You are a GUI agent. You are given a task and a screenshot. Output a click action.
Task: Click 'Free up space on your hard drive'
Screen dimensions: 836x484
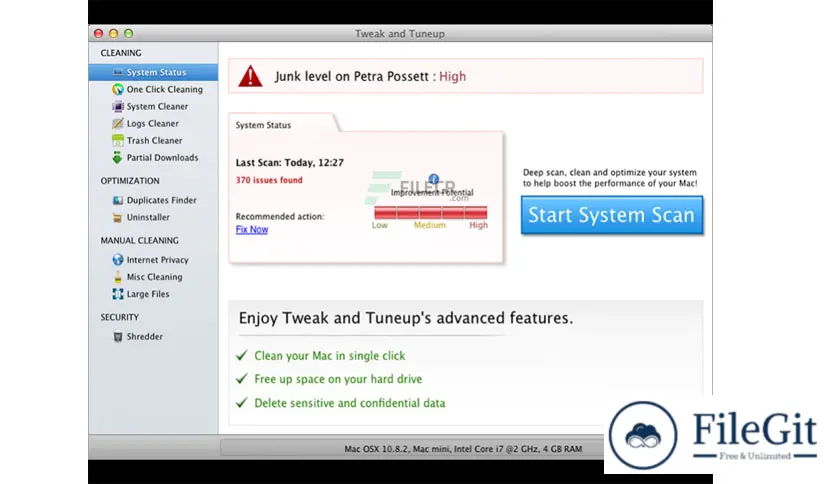coord(338,379)
